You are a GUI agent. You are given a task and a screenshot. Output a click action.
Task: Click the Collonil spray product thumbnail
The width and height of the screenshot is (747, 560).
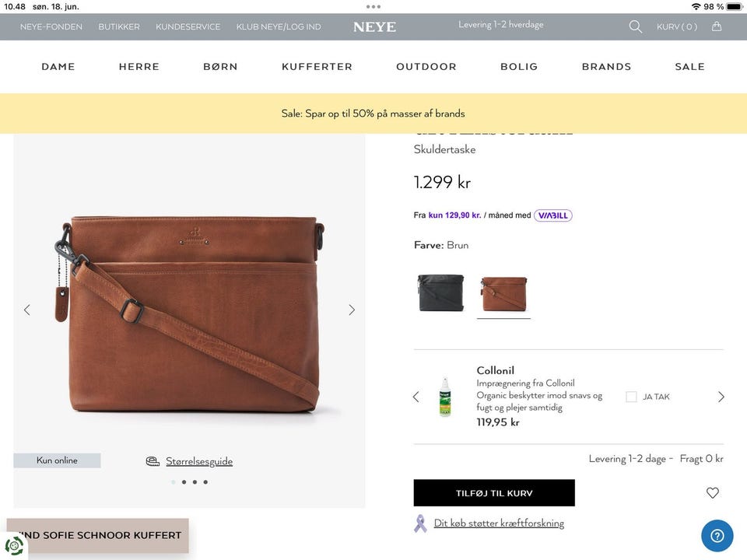point(445,397)
